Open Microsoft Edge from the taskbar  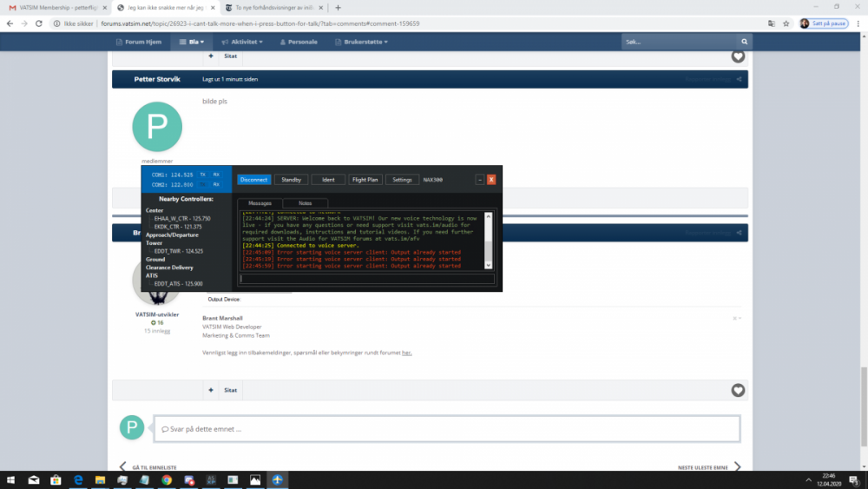coord(77,479)
